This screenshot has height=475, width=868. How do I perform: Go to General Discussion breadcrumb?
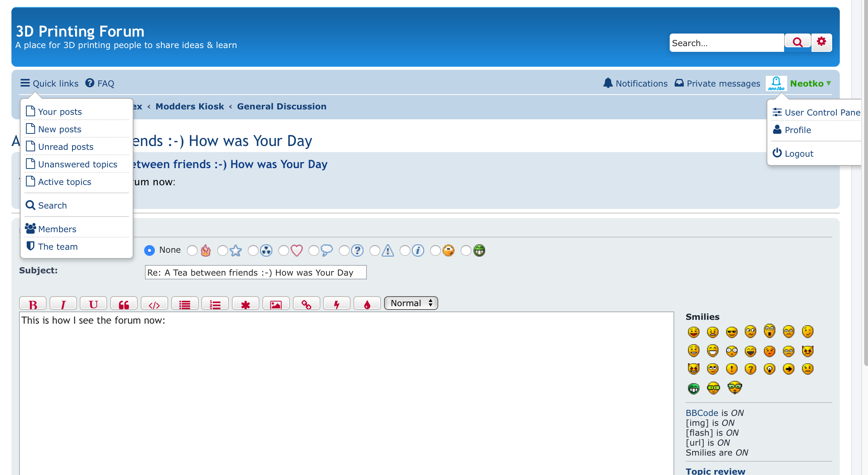[281, 106]
